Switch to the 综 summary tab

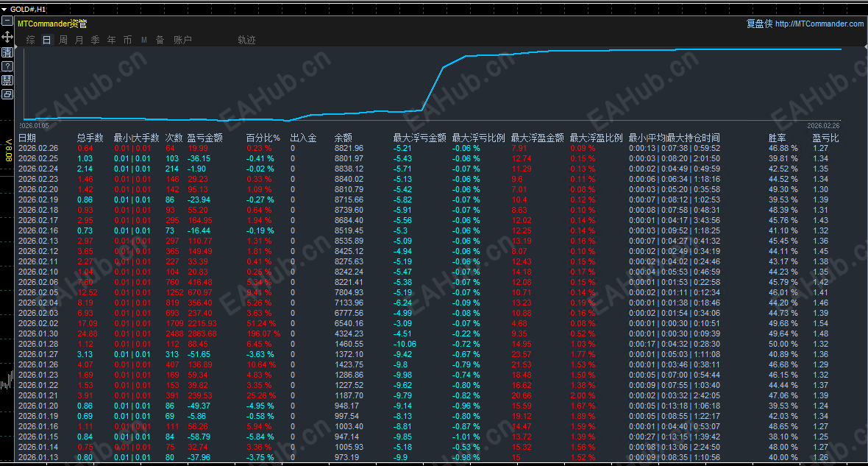click(30, 40)
